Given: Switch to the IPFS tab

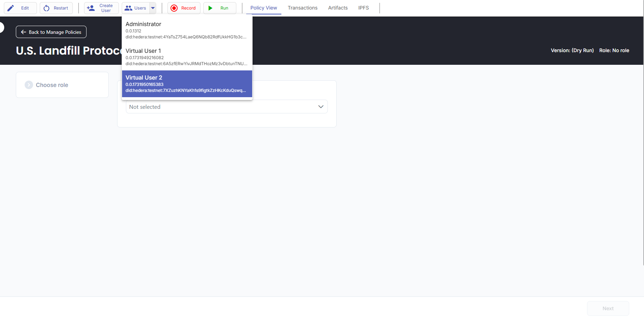Looking at the screenshot, I should coord(363,8).
